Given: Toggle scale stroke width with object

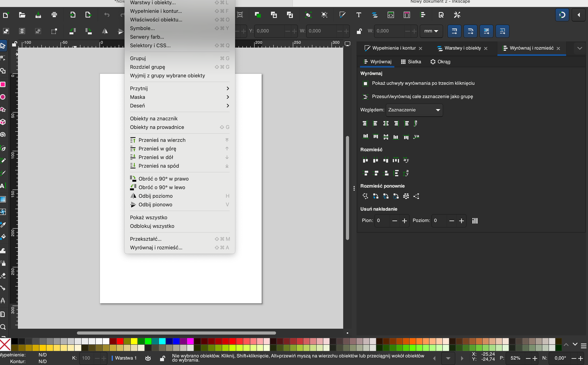Looking at the screenshot, I should (x=454, y=31).
